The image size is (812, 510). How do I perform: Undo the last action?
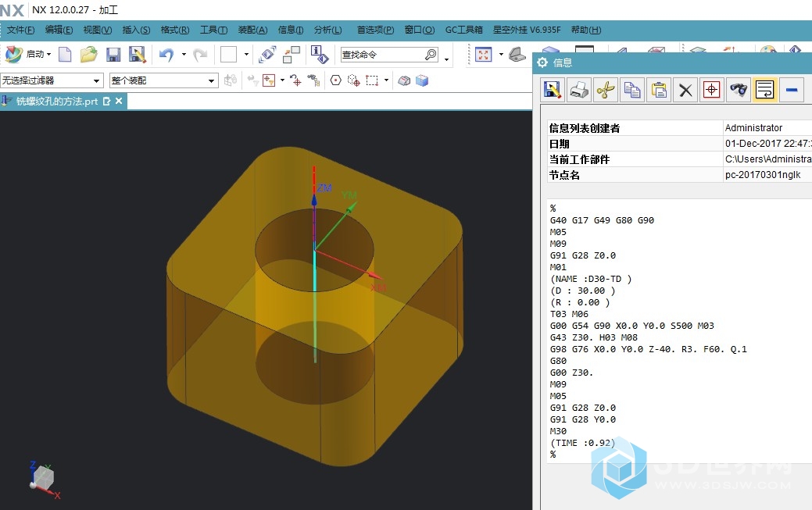click(166, 55)
